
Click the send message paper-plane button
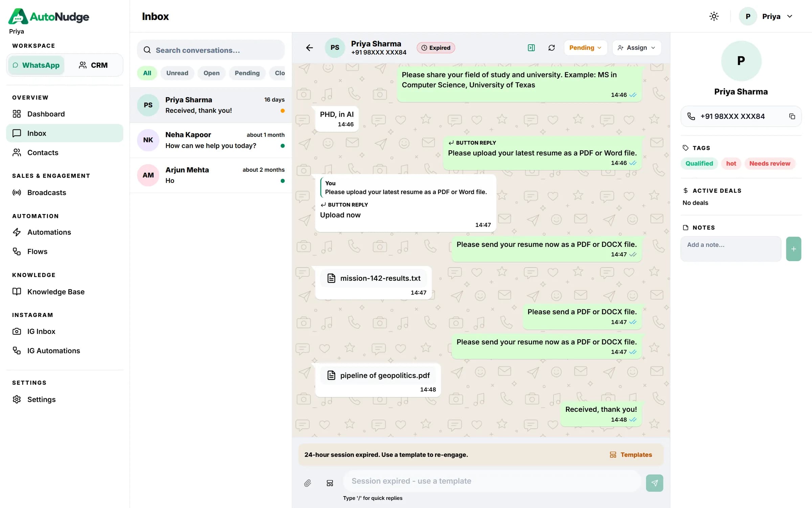coord(654,483)
